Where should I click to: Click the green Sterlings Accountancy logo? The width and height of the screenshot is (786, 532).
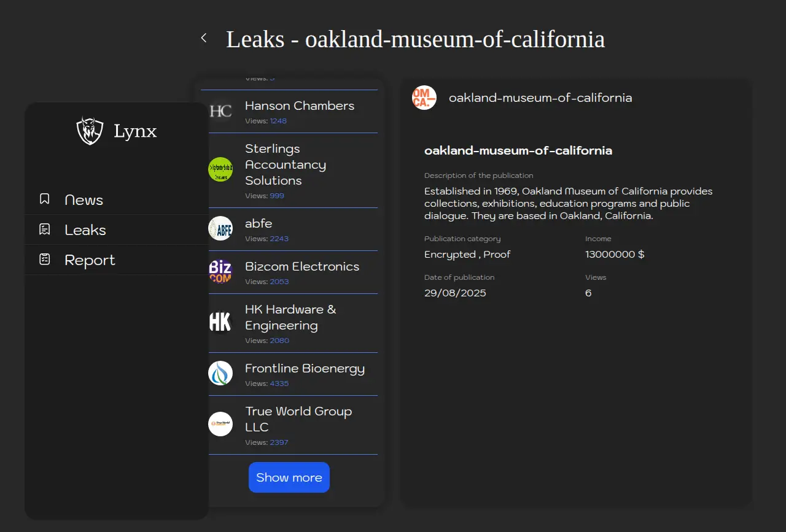click(220, 169)
